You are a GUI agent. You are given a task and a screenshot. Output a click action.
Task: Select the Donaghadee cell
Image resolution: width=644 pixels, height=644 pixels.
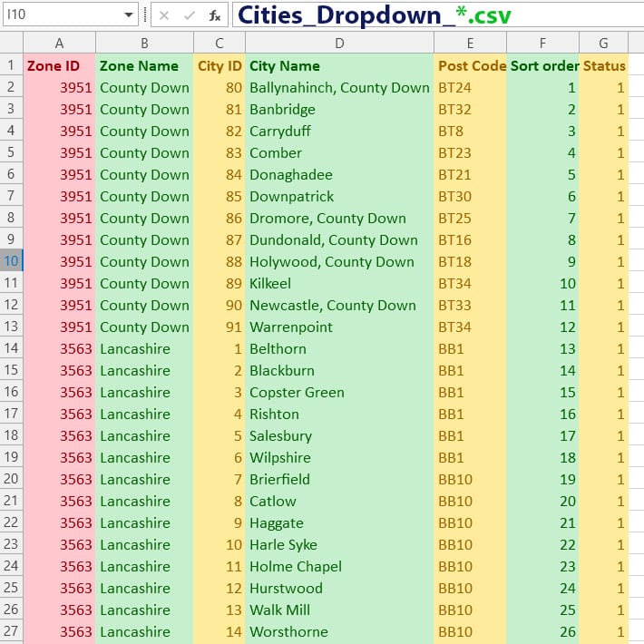tap(339, 174)
